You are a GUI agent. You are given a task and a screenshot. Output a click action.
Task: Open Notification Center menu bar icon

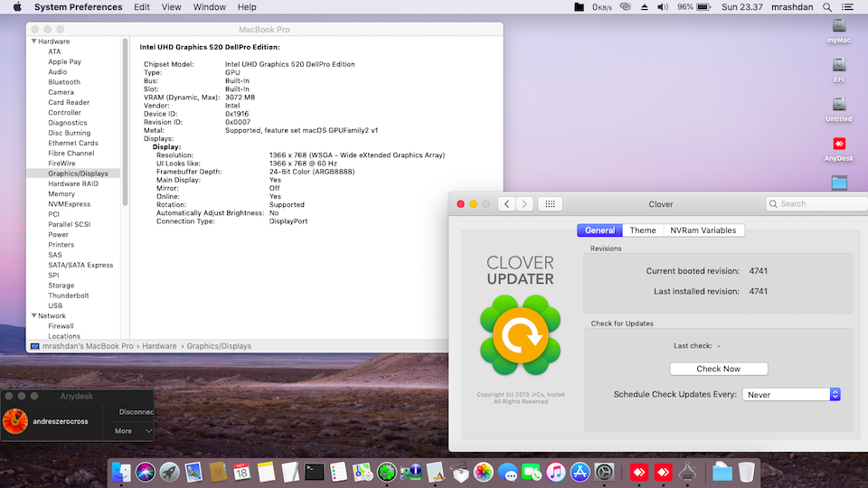pyautogui.click(x=847, y=7)
